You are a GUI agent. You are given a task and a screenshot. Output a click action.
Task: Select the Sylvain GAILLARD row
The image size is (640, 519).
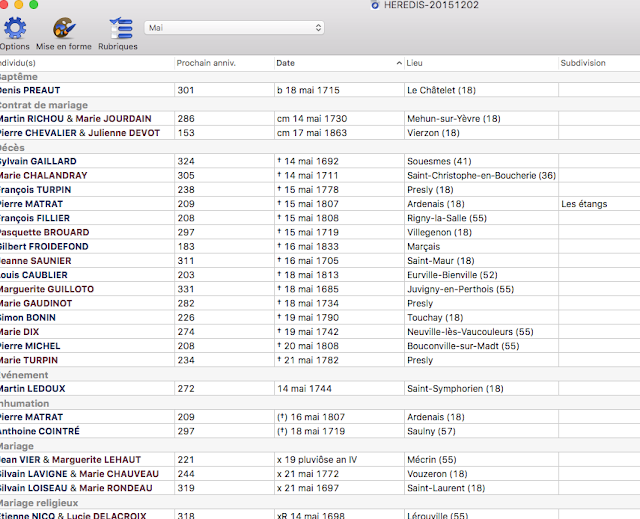coord(320,161)
